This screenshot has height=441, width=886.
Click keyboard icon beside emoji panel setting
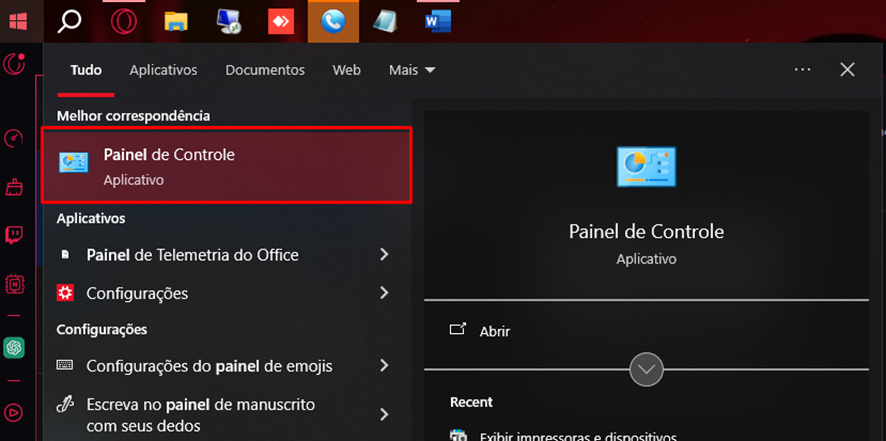(65, 365)
